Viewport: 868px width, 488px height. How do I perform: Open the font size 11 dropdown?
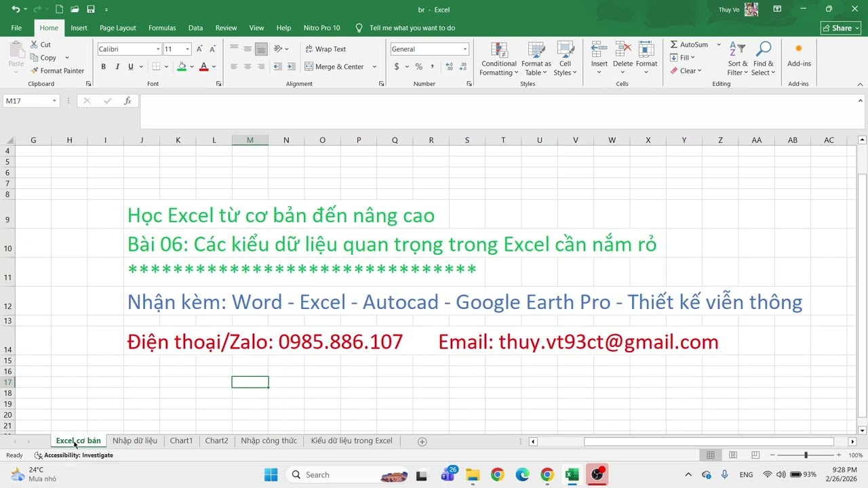point(187,49)
